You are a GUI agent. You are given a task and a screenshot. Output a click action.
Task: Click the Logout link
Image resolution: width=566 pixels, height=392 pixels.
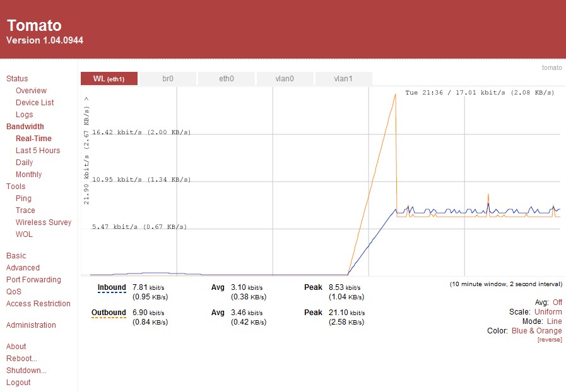coord(18,383)
